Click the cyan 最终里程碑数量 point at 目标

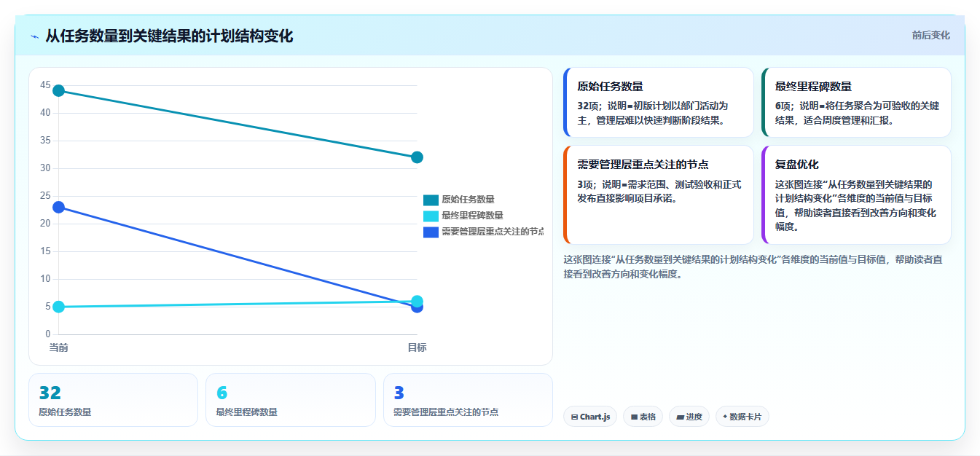(x=417, y=301)
